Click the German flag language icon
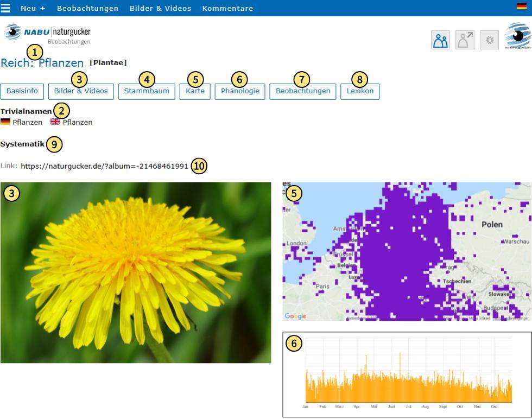The height and width of the screenshot is (419, 532). click(522, 6)
